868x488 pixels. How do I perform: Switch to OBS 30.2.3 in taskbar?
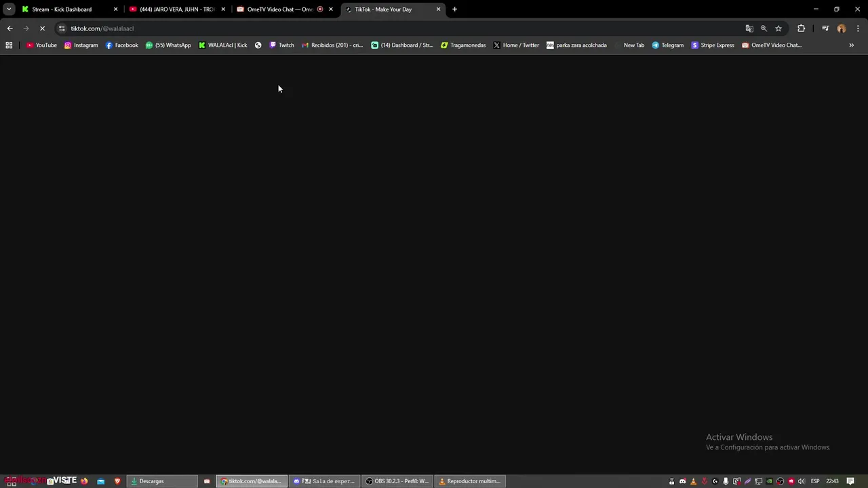tap(397, 481)
